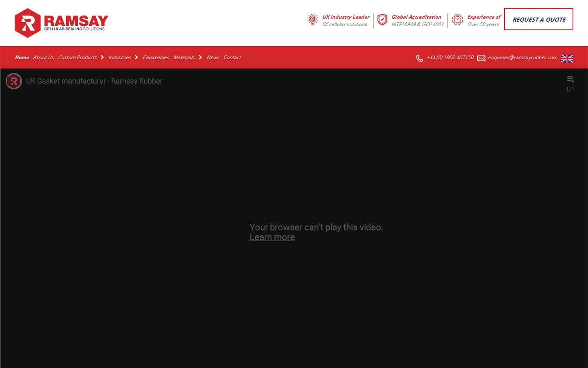The width and height of the screenshot is (588, 368).
Task: Follow the Learn more link
Action: click(x=272, y=237)
